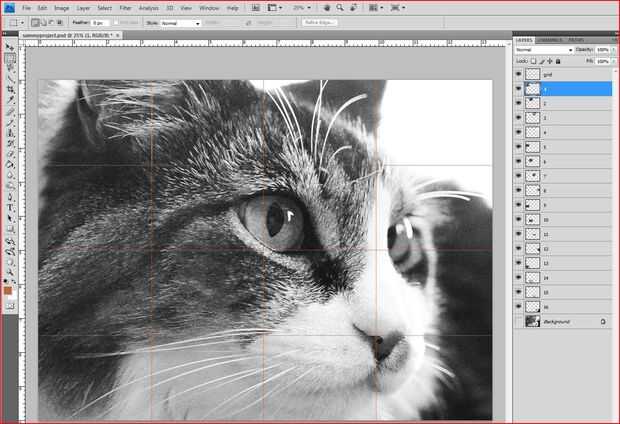
Task: Select the Hand tool in the toolbox
Action: [10, 262]
